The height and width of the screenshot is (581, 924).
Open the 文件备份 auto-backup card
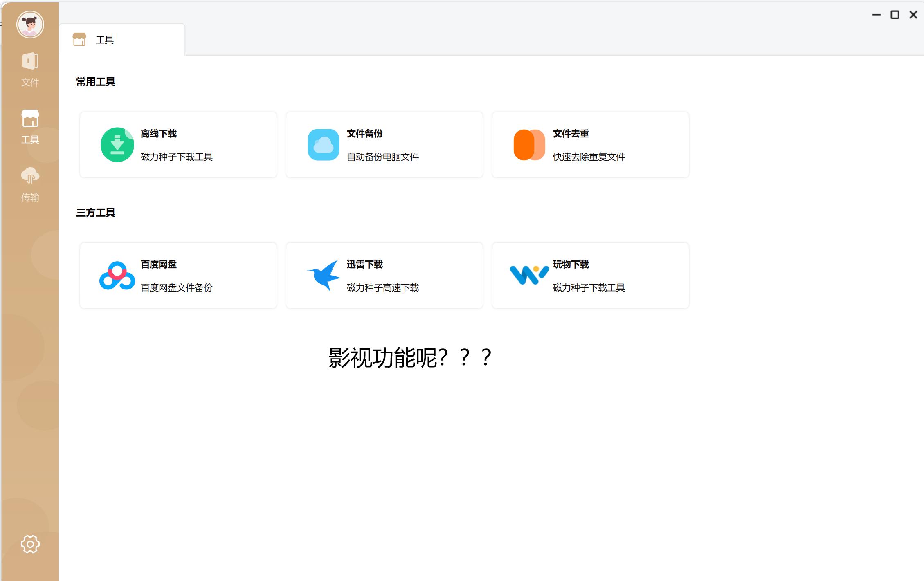384,144
